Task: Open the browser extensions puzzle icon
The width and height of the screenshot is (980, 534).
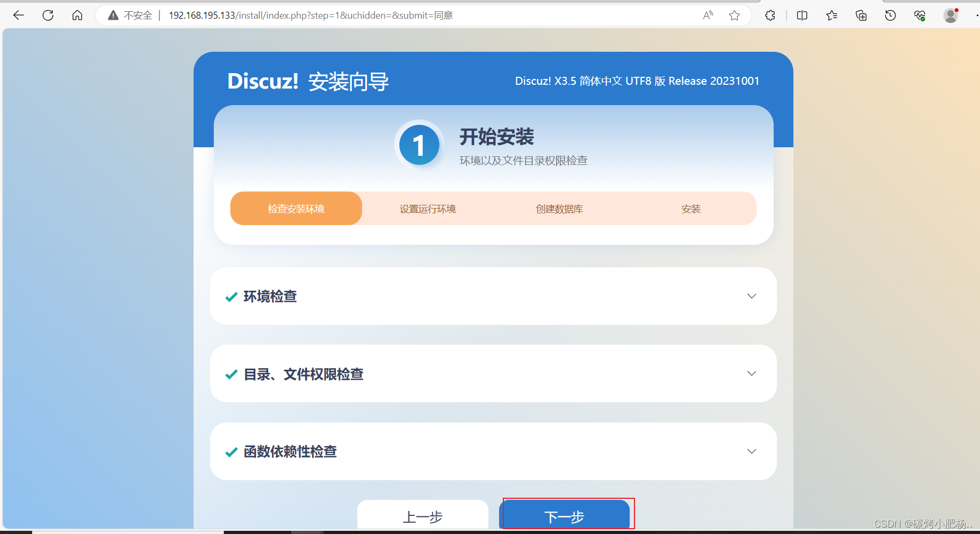Action: 770,15
